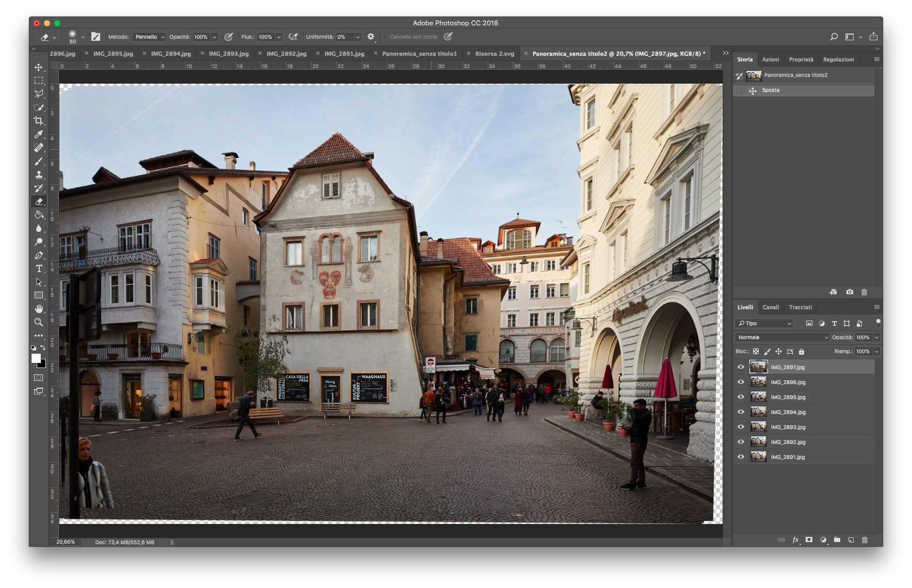Select the Dodge tool
Screen dimensions: 912x588
tap(39, 242)
